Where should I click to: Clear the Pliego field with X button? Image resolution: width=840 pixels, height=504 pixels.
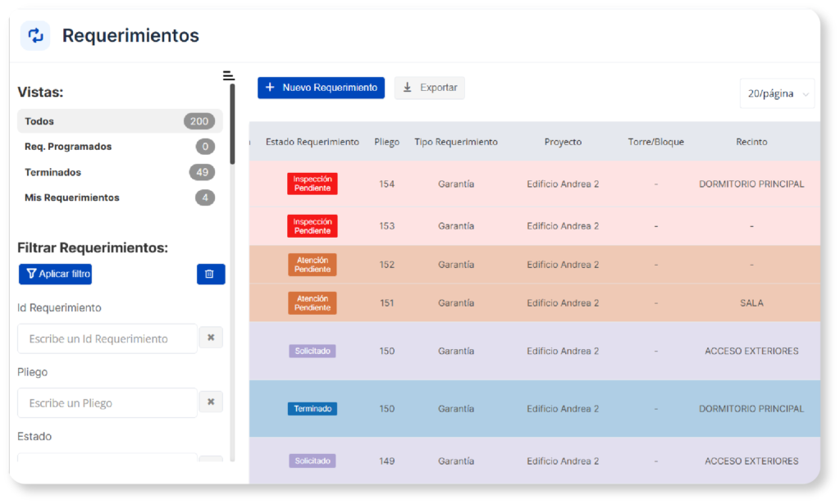(211, 402)
